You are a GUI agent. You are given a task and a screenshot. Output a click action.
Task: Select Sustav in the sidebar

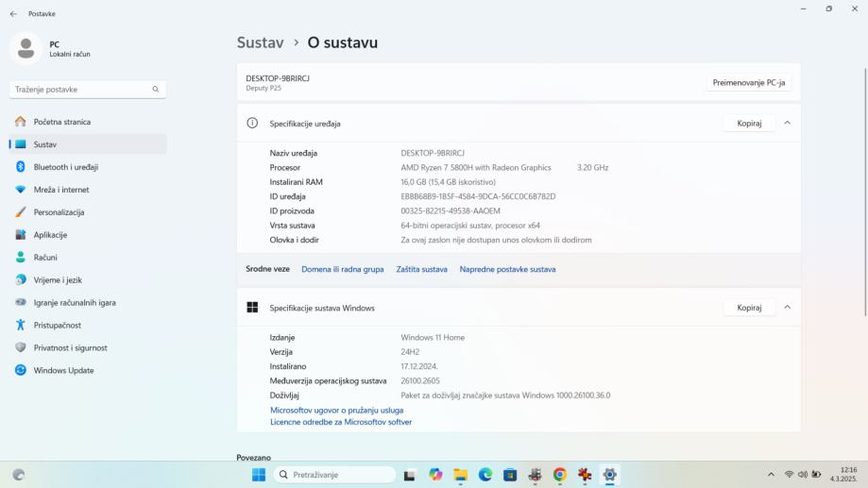pos(88,144)
